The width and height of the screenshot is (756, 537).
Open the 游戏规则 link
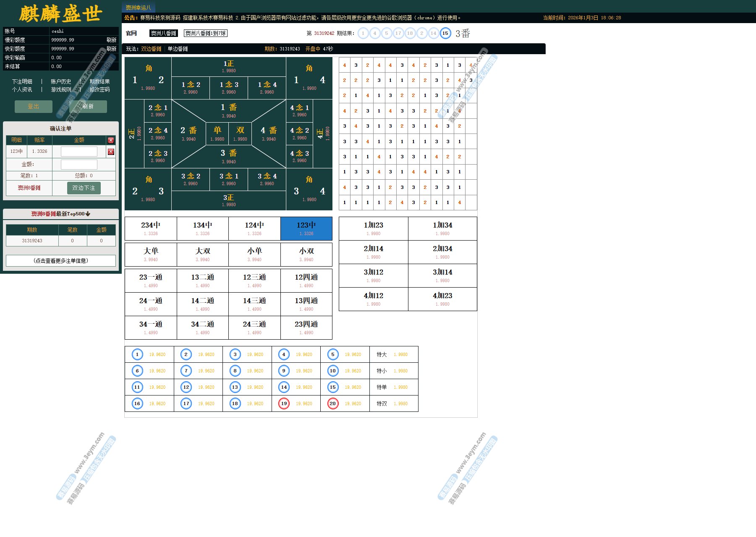click(x=61, y=89)
